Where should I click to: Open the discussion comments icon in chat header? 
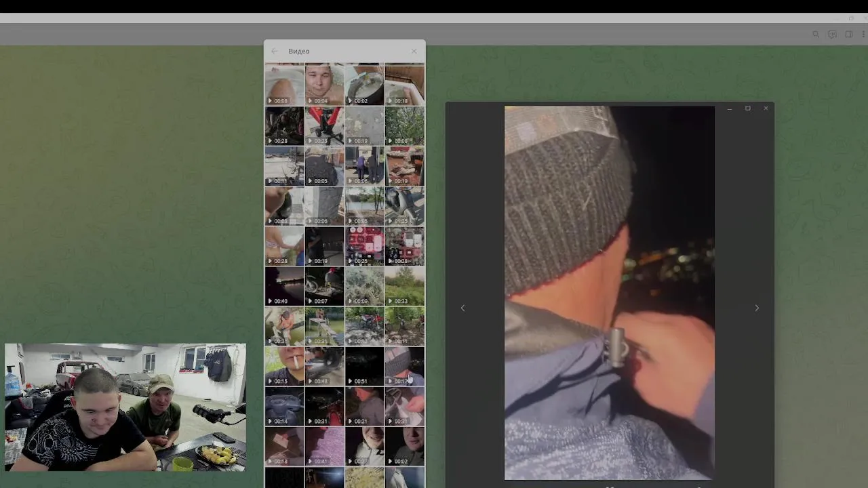click(x=832, y=35)
